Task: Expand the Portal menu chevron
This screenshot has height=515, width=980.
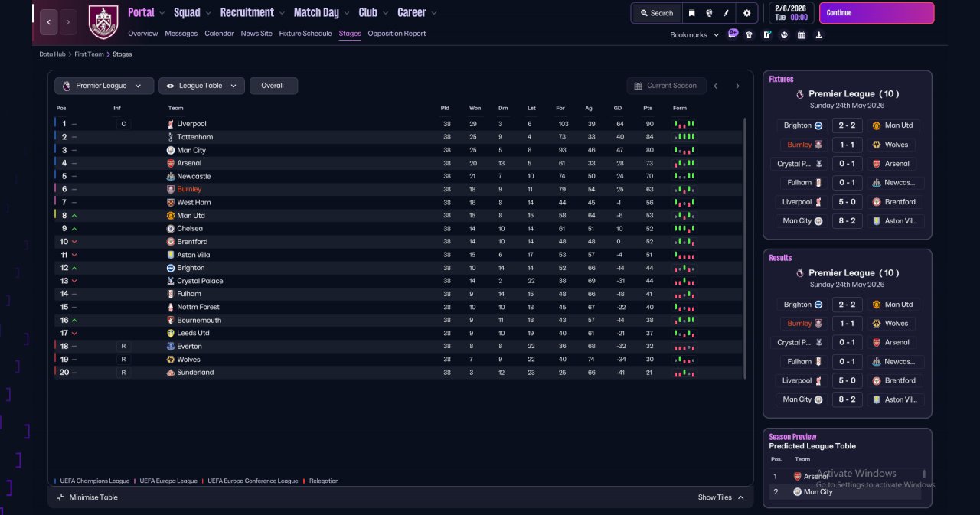Action: pyautogui.click(x=163, y=13)
